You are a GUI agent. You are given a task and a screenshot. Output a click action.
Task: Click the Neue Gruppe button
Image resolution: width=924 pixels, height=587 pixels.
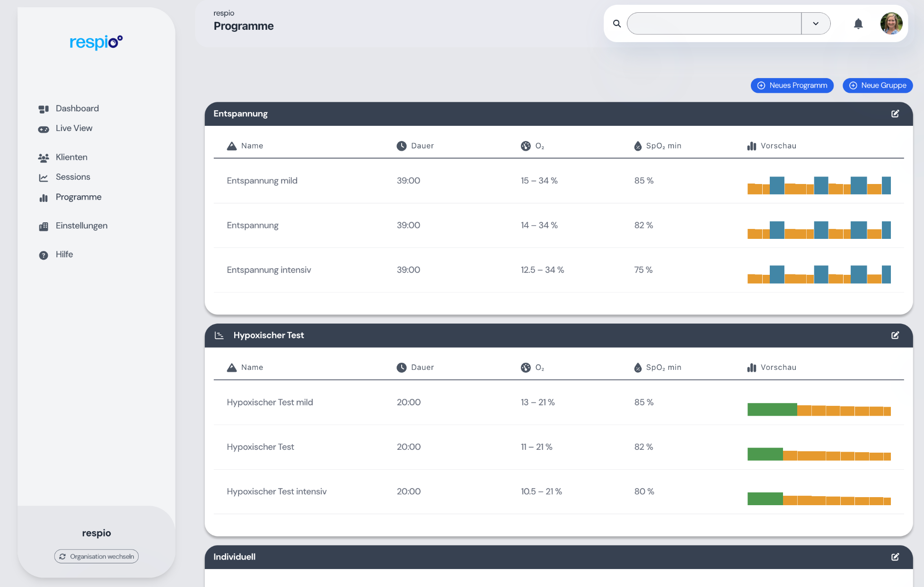tap(878, 86)
